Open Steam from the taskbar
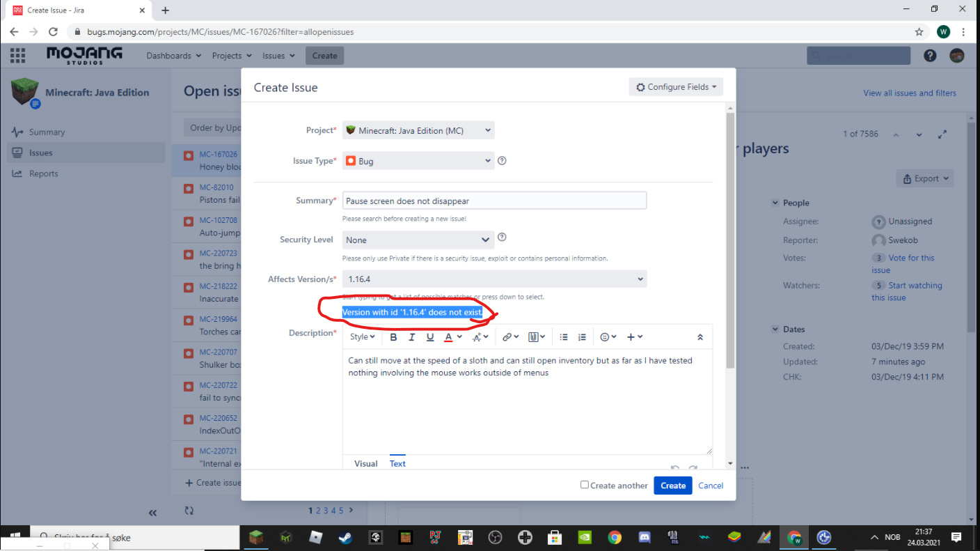 (345, 537)
